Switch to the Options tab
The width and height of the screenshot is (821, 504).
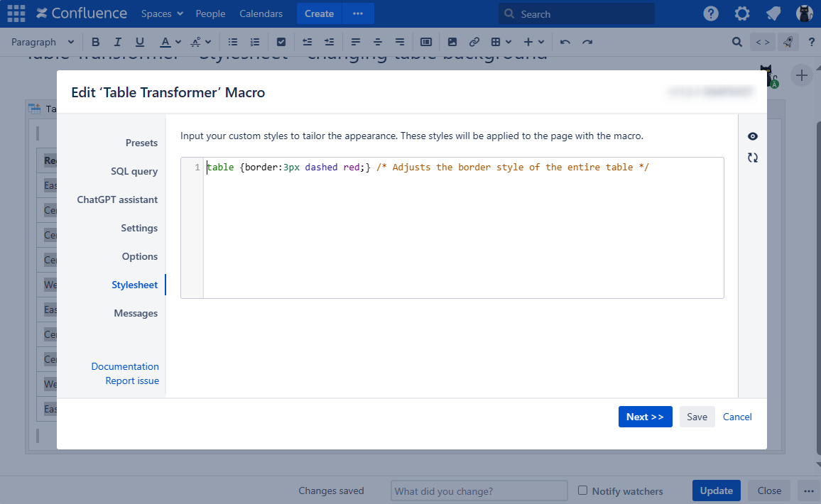tap(140, 256)
